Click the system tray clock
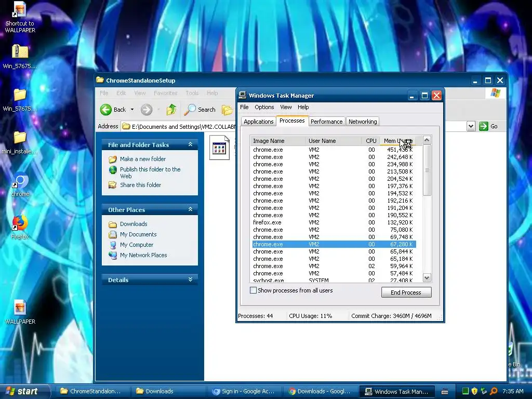The height and width of the screenshot is (399, 532). (513, 391)
